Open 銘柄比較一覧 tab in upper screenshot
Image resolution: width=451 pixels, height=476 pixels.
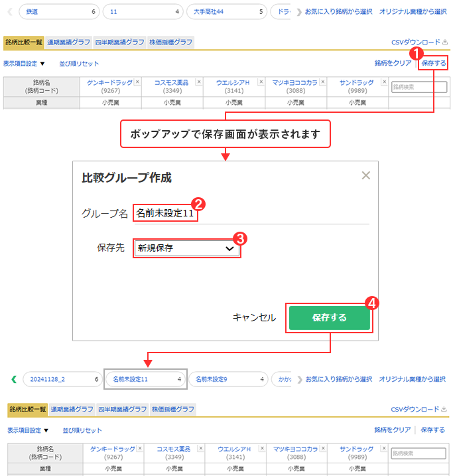tap(24, 42)
